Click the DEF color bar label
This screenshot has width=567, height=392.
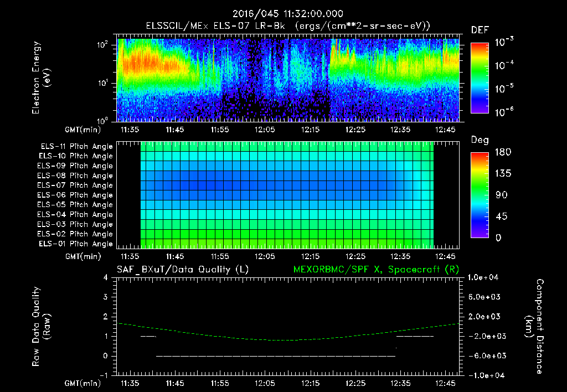click(480, 30)
